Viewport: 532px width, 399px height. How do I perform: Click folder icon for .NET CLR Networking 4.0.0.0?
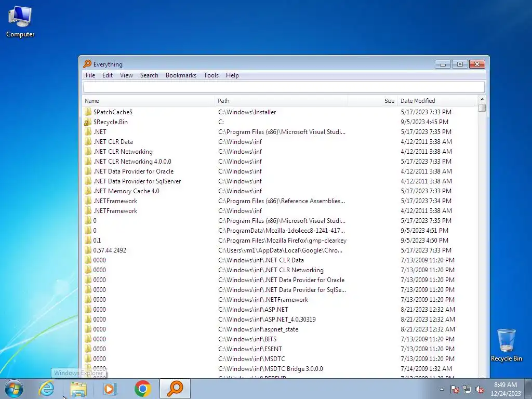click(88, 162)
